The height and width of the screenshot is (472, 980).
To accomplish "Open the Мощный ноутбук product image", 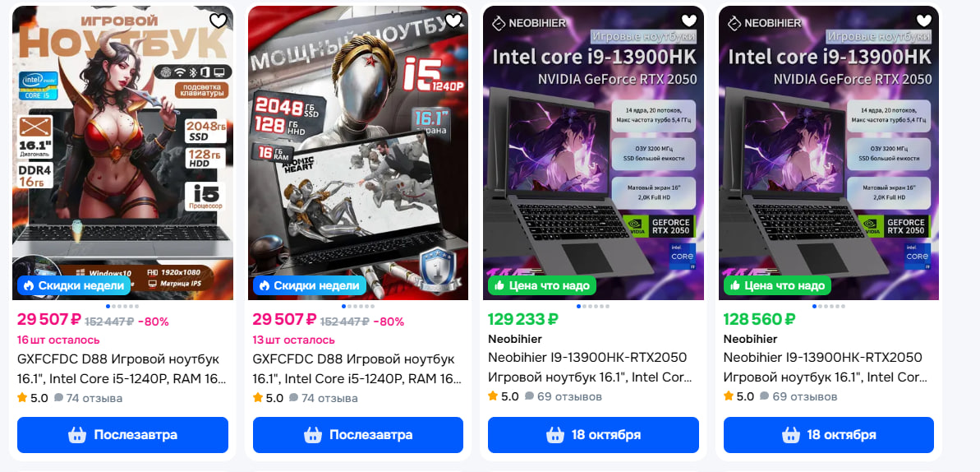I will click(x=358, y=153).
